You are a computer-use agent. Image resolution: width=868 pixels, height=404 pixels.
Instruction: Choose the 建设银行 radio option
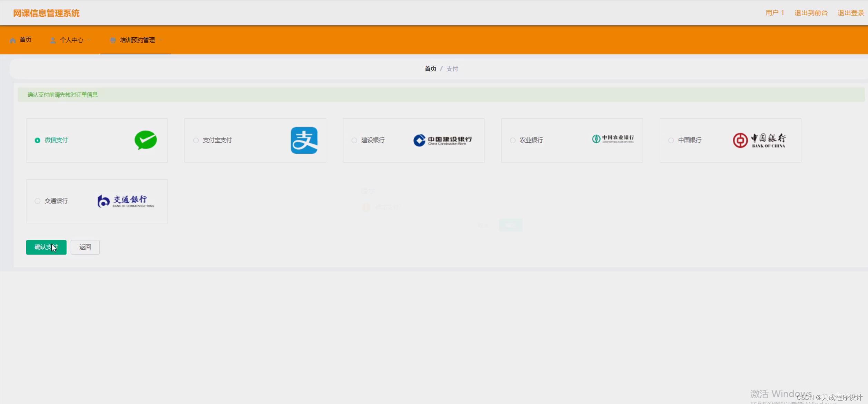point(354,140)
